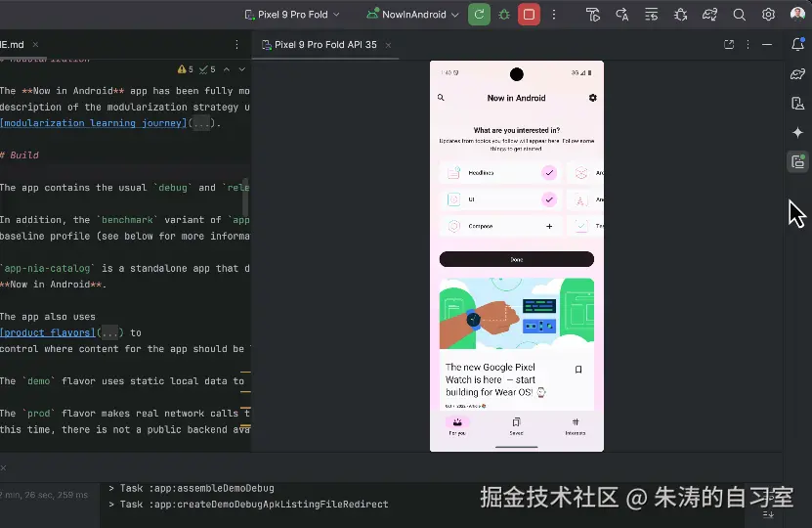Open Device Manager in right sidebar
The width and height of the screenshot is (812, 528).
pyautogui.click(x=797, y=104)
